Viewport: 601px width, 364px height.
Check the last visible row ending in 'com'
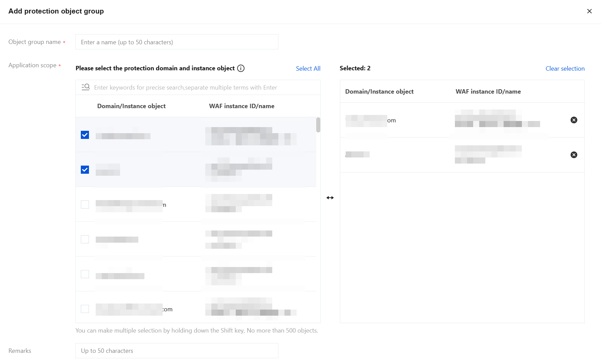(x=85, y=309)
